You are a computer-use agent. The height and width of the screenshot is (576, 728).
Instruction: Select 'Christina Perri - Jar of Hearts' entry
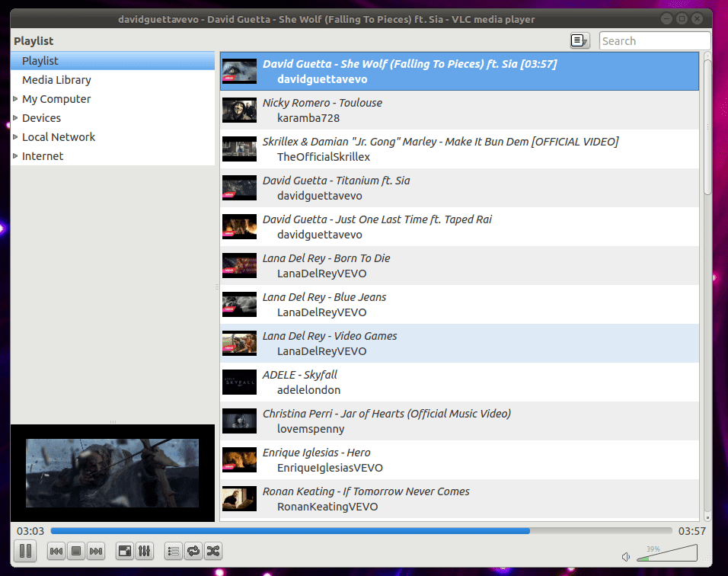[460, 421]
